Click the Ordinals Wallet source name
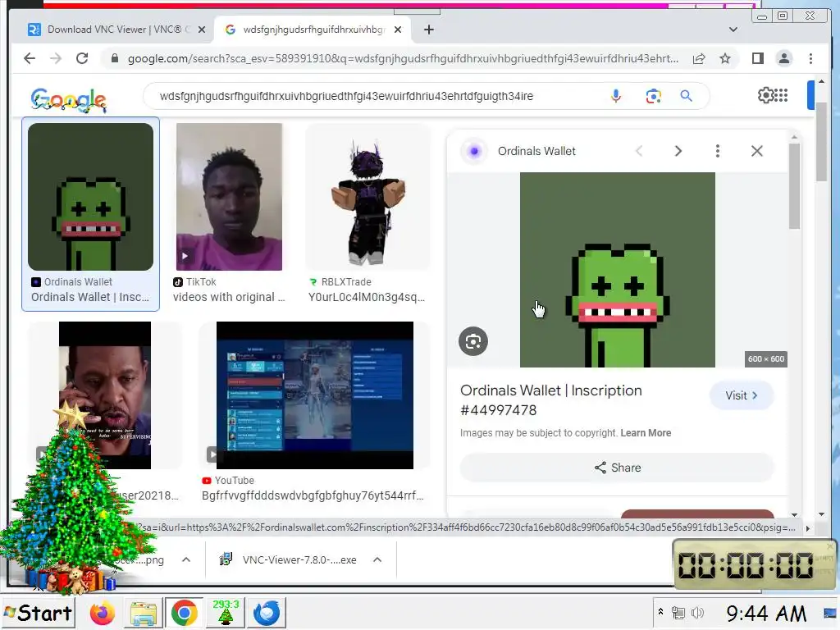This screenshot has height=630, width=840. (536, 151)
